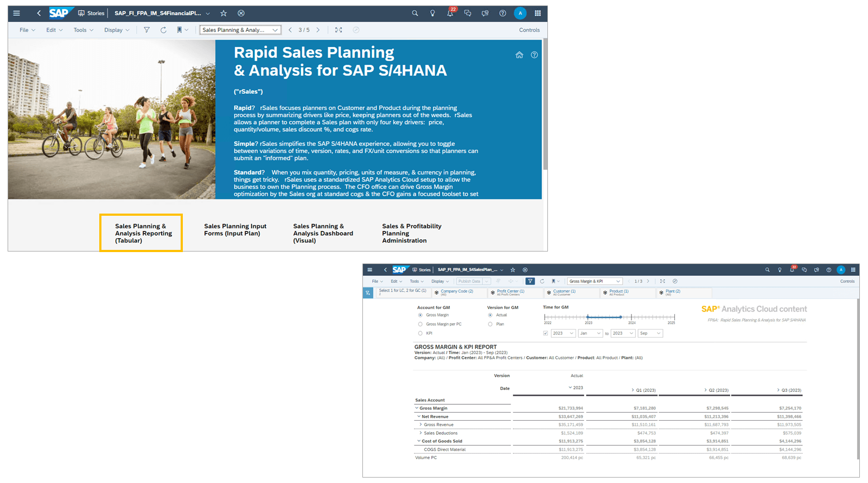Viewport: 868px width, 483px height.
Task: Select the Plan version radio button
Action: (490, 324)
